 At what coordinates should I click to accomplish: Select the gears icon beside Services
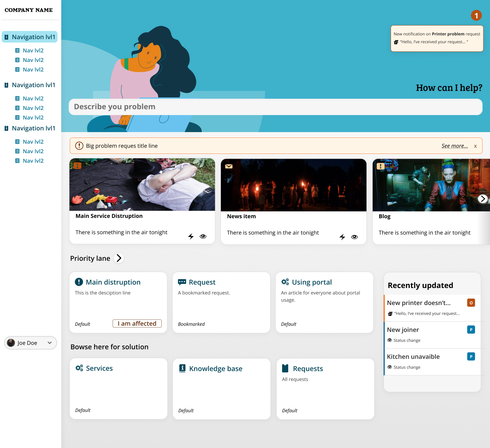[x=79, y=368]
